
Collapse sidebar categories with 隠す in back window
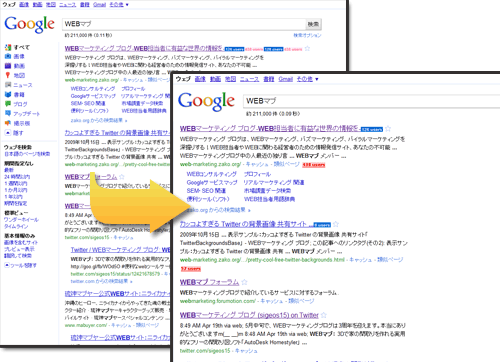(x=14, y=133)
